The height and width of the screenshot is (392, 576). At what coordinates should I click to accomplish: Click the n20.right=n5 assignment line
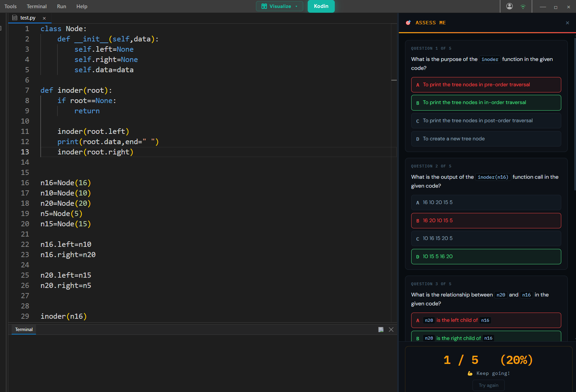66,286
